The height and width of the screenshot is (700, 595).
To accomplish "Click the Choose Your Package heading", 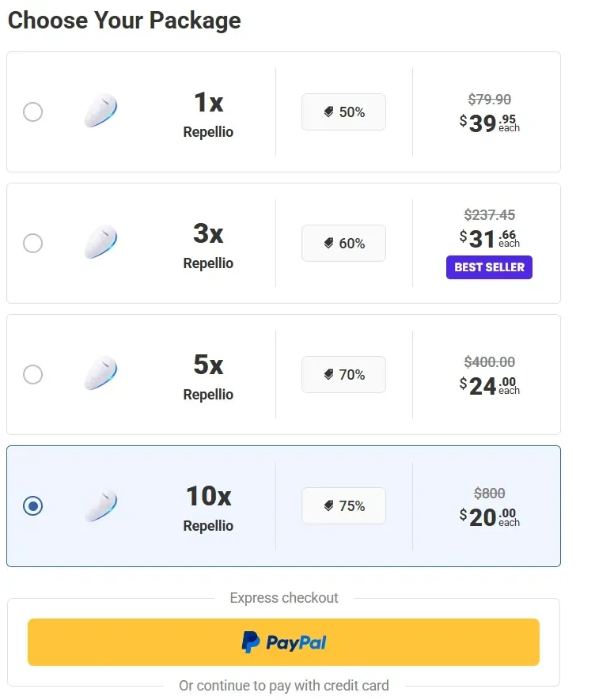I will coord(123,21).
